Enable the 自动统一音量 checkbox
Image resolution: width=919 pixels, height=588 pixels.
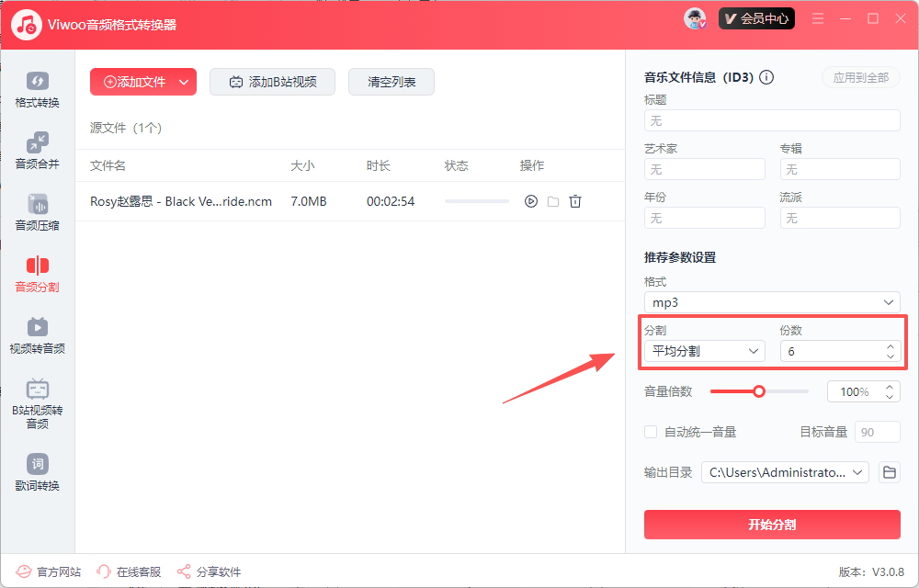click(x=651, y=432)
